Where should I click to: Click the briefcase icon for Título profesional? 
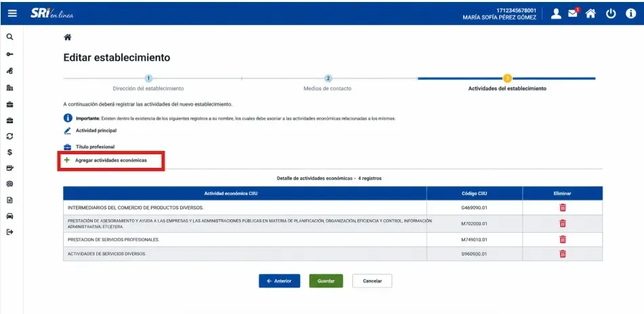coord(67,147)
